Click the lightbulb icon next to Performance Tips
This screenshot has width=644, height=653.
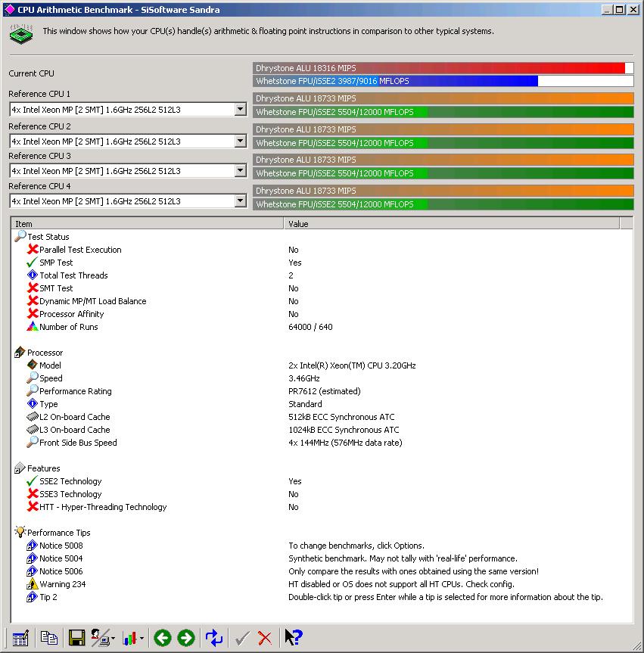20,532
